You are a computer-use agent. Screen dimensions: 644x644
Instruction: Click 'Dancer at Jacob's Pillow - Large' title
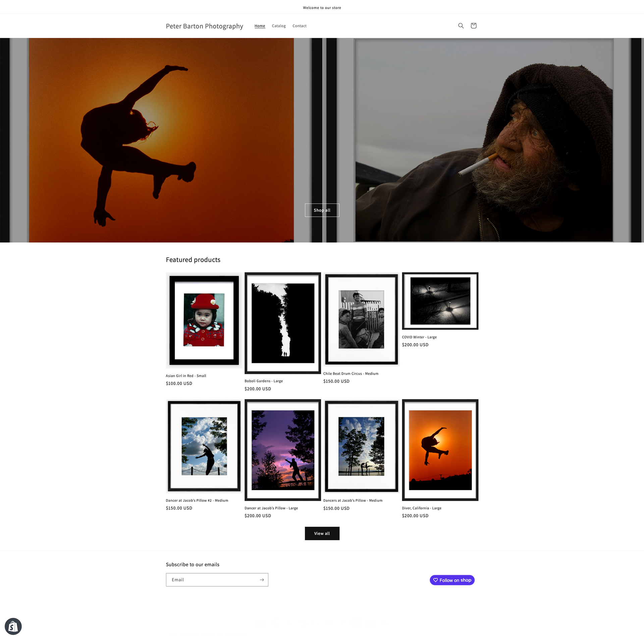click(271, 508)
